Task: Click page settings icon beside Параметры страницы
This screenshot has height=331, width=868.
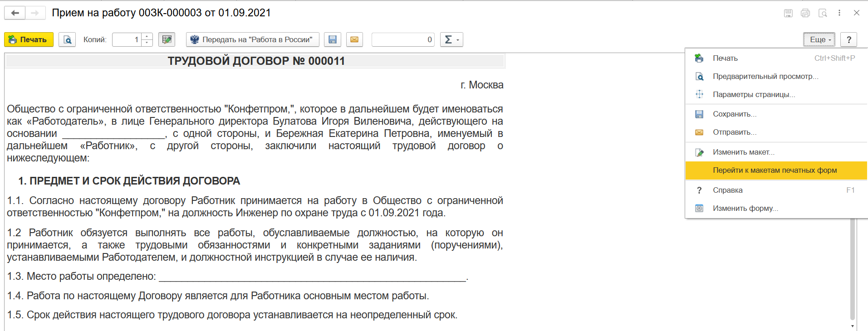Action: coord(699,94)
